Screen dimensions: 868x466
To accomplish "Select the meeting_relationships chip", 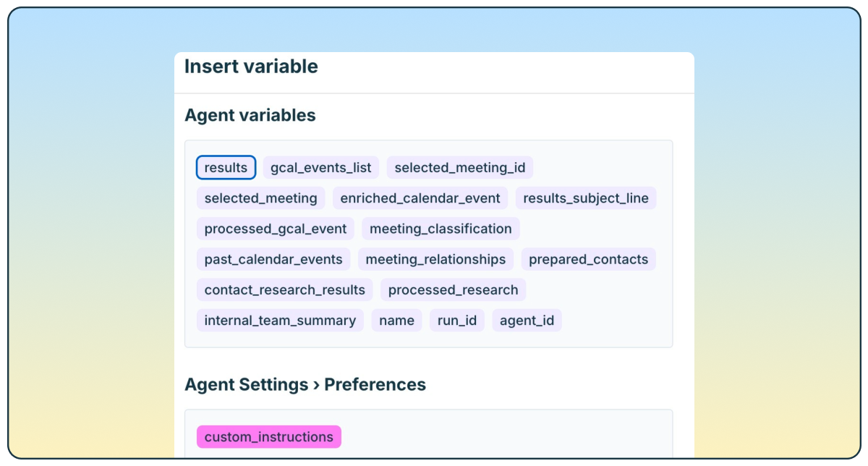I will (435, 259).
